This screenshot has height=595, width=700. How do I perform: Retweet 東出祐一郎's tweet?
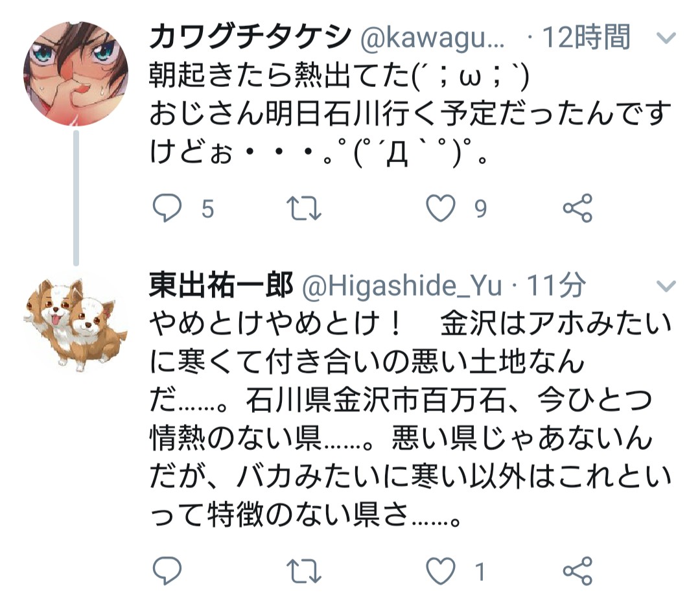(x=303, y=571)
